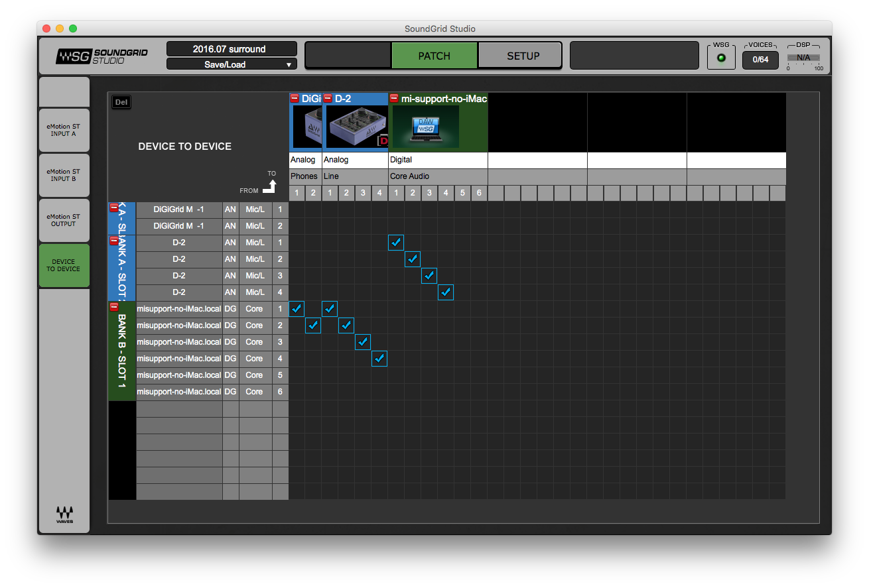Uncheck patch from D-2 input 2 to Core Audio 2

pyautogui.click(x=413, y=259)
